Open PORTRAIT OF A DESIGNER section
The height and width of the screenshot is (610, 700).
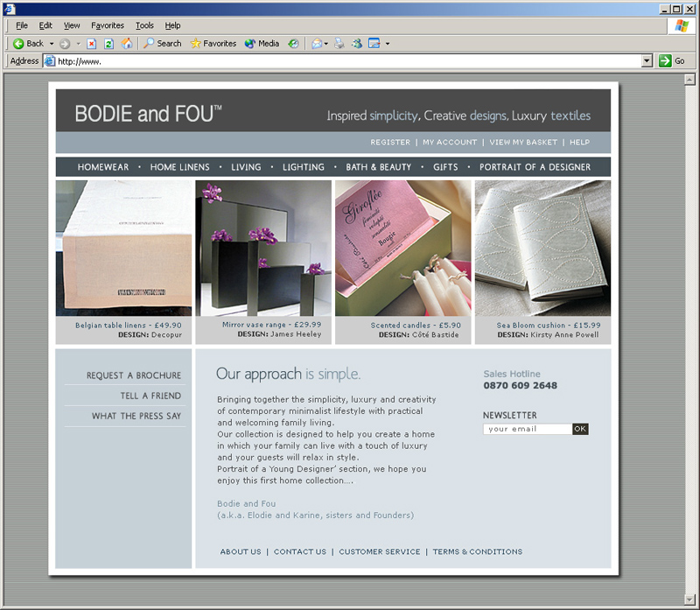(535, 167)
